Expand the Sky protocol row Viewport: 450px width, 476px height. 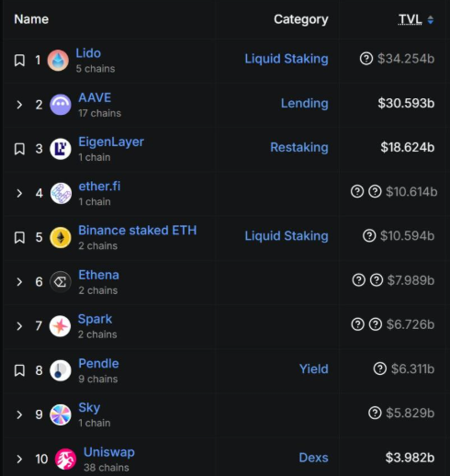click(19, 414)
